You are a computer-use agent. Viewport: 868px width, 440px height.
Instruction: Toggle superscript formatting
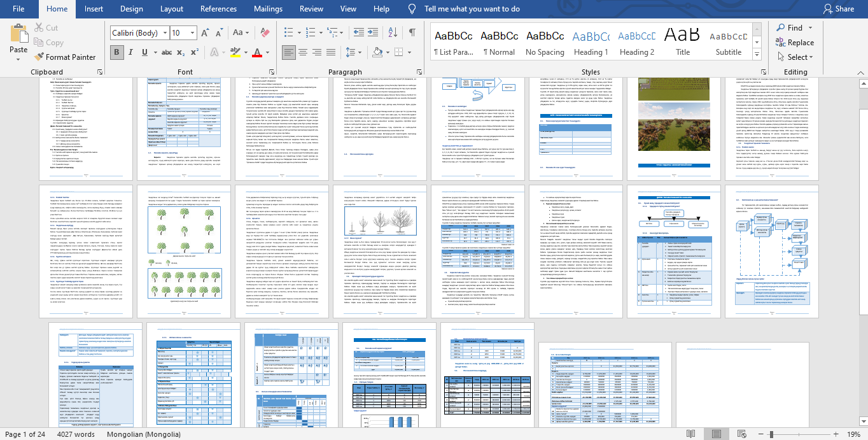195,52
